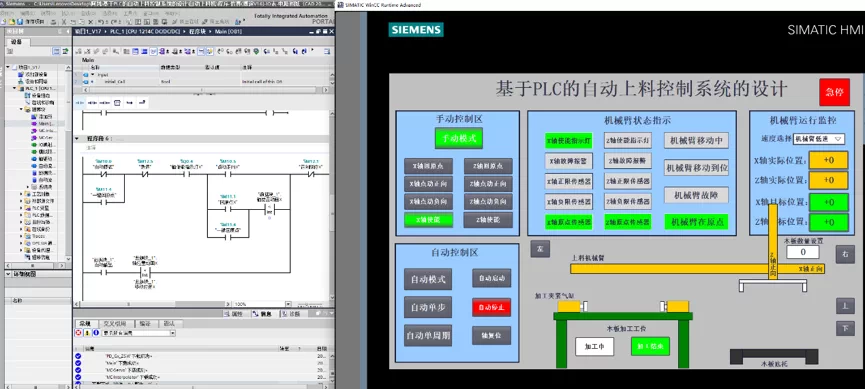865x389 pixels.
Task: Click project tree green arrow icon
Action: (66, 51)
